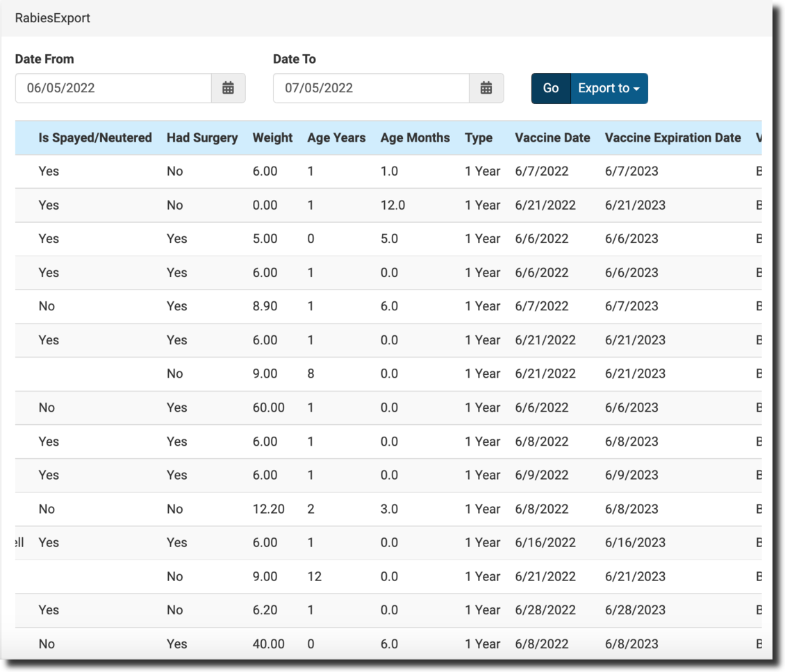This screenshot has height=672, width=785.
Task: Click the Date To input field
Action: coord(371,88)
